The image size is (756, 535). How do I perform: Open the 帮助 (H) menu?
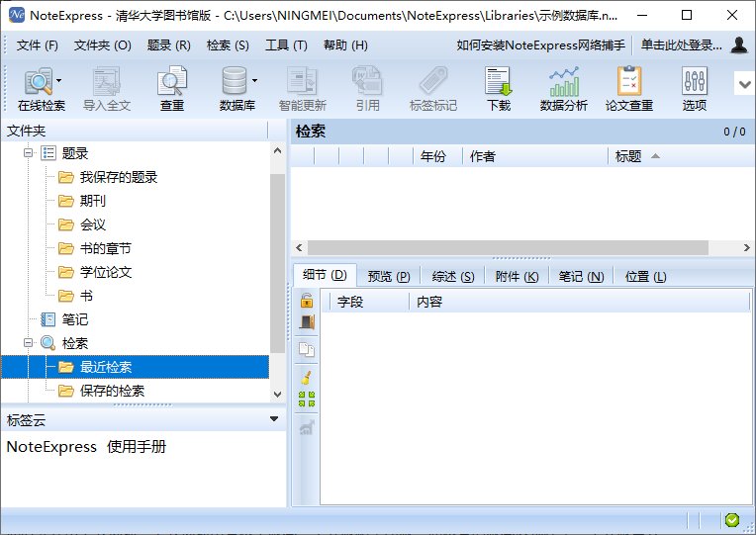[x=345, y=45]
